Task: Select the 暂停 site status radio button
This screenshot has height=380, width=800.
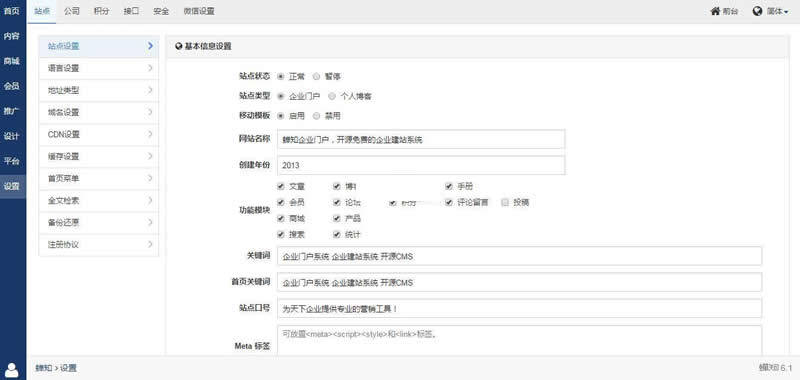Action: 316,77
